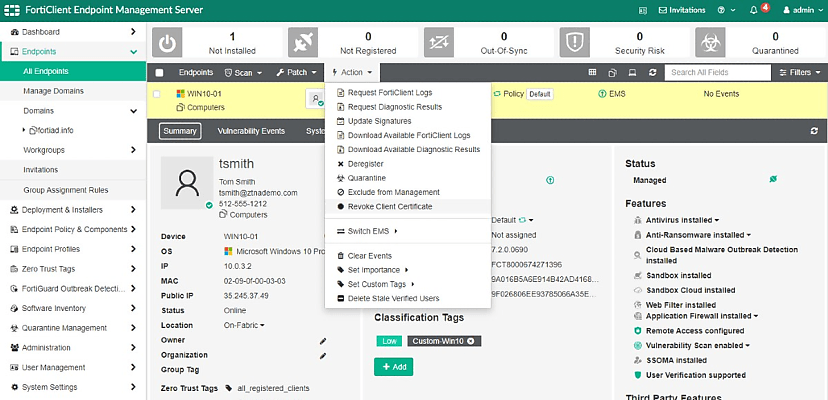
Task: Select the WIN10-01 endpoint checkbox
Action: 157,94
